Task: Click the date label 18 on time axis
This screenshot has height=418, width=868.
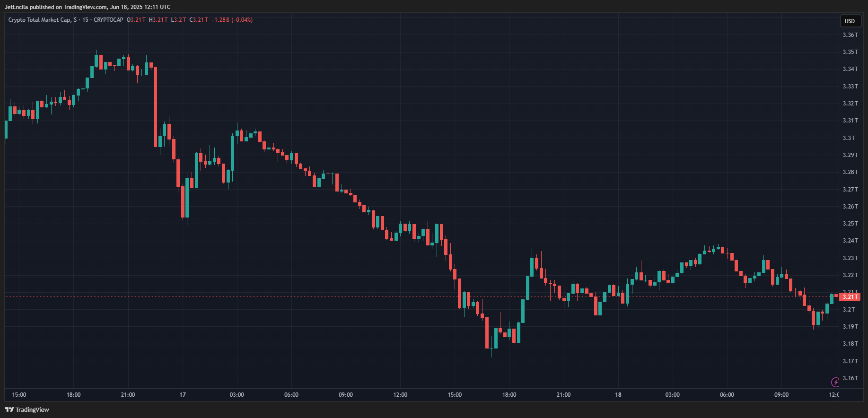Action: click(x=618, y=395)
